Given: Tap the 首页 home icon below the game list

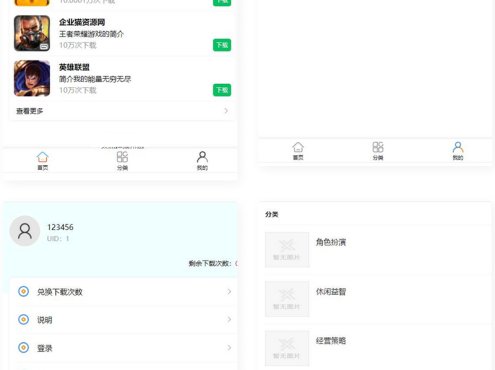Looking at the screenshot, I should 42,157.
